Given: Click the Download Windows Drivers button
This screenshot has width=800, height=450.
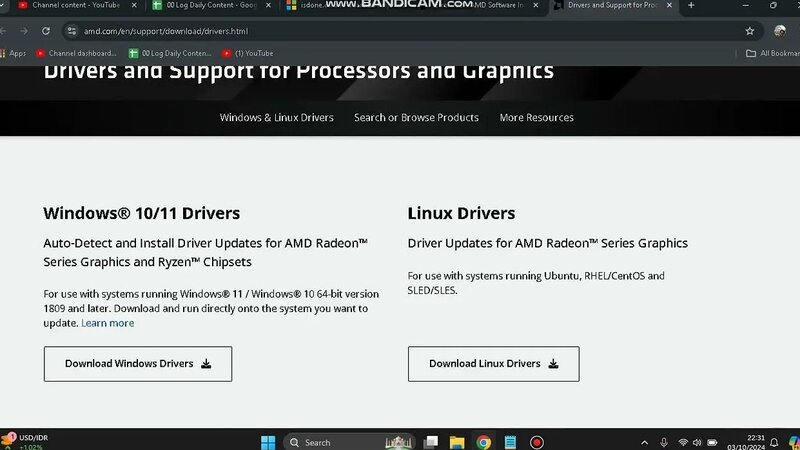Looking at the screenshot, I should pos(138,364).
